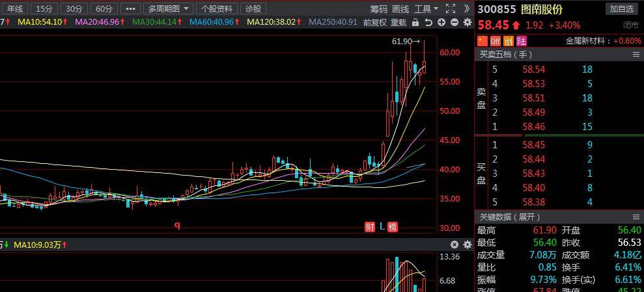This screenshot has width=644, height=292.
Task: Expand the 关键数据 panel menu
Action: click(636, 217)
